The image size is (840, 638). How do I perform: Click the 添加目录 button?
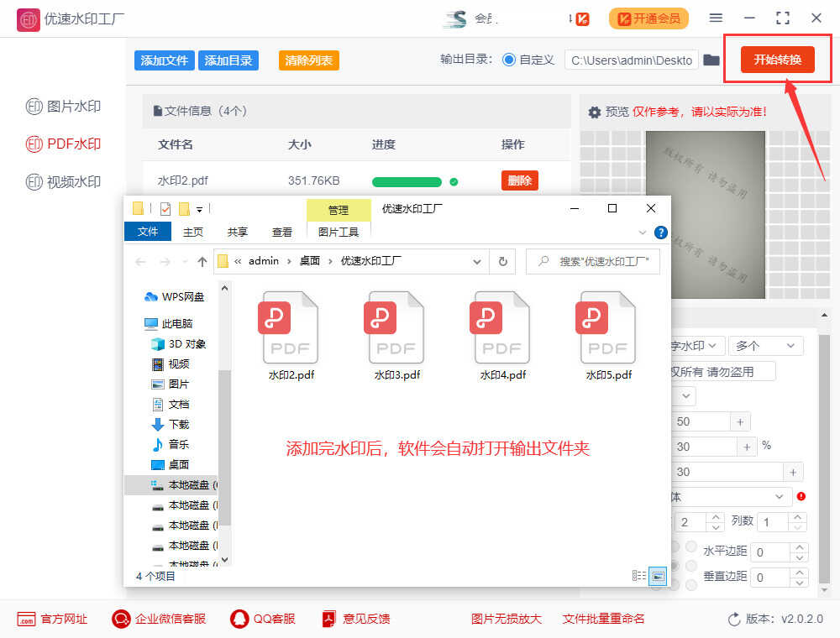228,60
